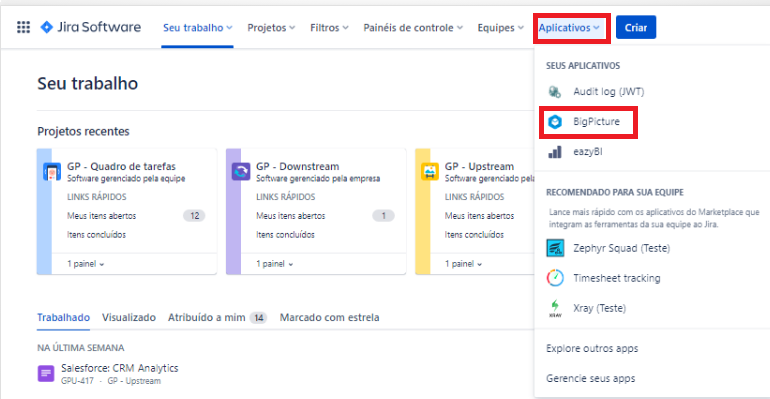Click the 14 count badge on Atribuído a mim

258,318
